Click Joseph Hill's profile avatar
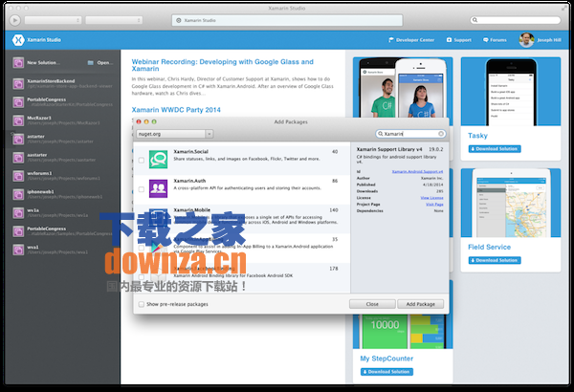Image resolution: width=574 pixels, height=392 pixels. pyautogui.click(x=526, y=40)
